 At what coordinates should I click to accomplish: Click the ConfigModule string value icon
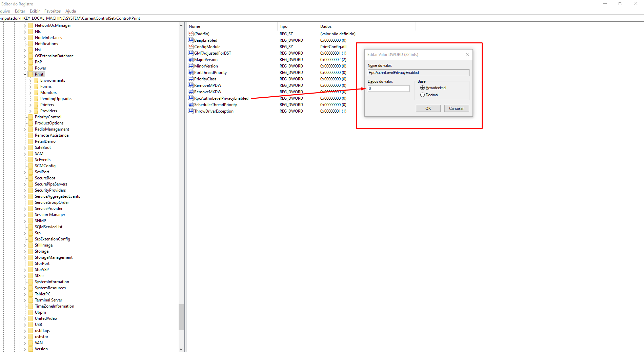(x=190, y=47)
